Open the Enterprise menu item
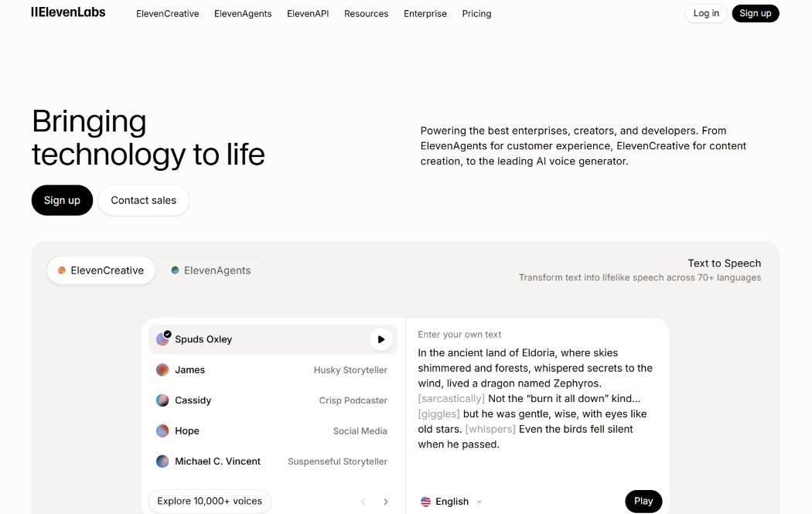The height and width of the screenshot is (514, 812). coord(425,14)
